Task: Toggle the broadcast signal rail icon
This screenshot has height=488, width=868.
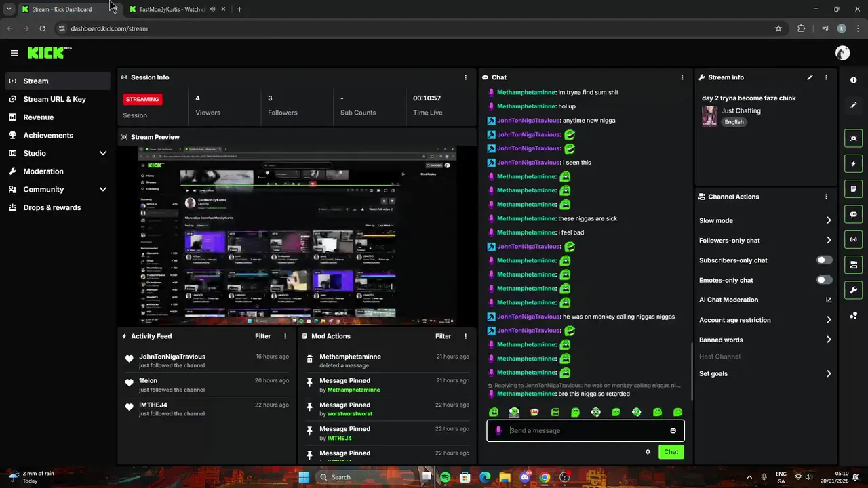Action: [x=853, y=239]
